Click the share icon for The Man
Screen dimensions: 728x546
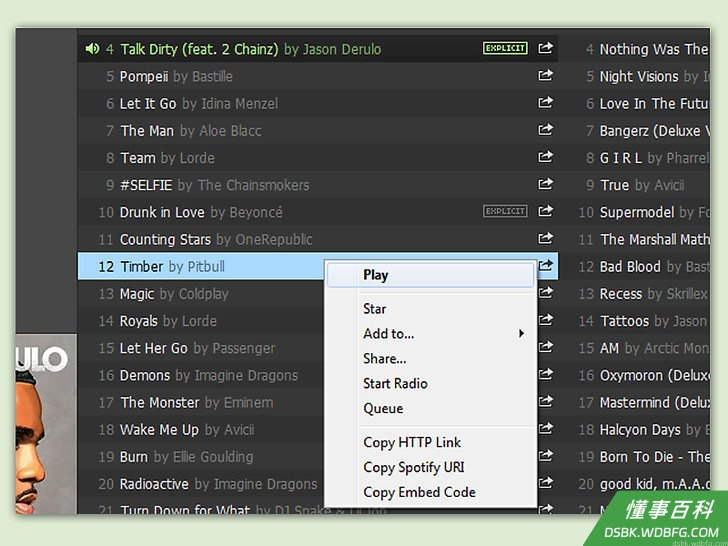coord(546,130)
